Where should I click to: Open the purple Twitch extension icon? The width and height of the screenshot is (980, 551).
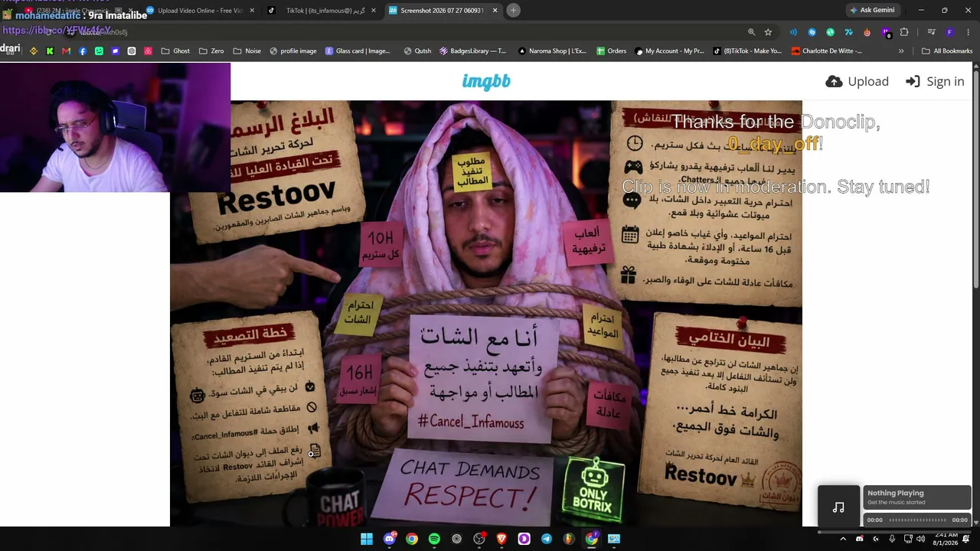[886, 32]
